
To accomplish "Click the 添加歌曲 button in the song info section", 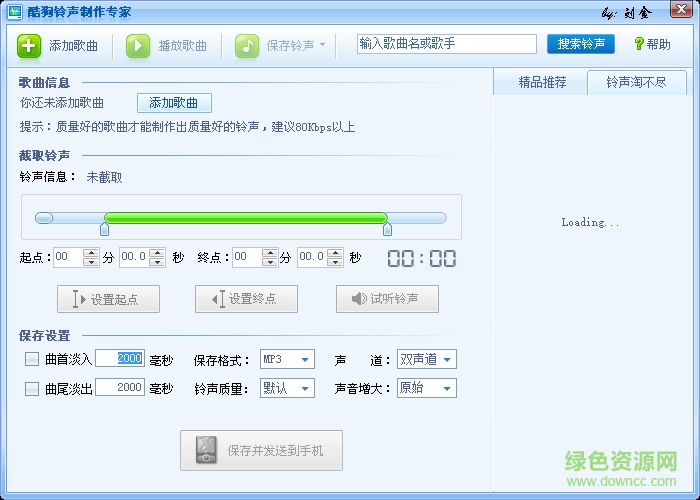I will tap(174, 103).
